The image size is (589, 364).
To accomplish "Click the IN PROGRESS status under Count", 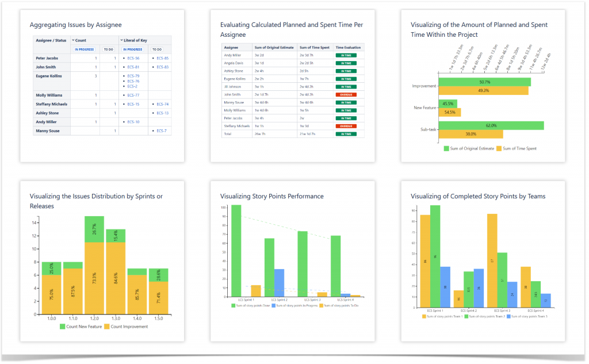I will pos(85,49).
